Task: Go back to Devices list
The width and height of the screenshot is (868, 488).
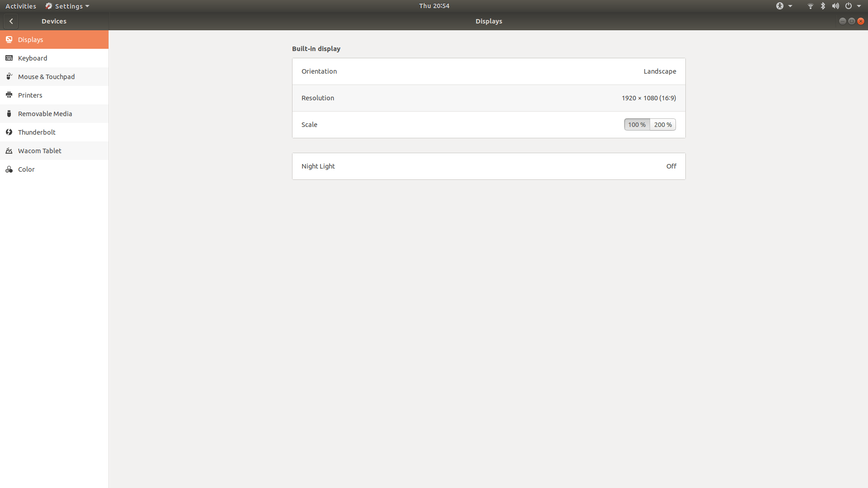Action: 11,21
